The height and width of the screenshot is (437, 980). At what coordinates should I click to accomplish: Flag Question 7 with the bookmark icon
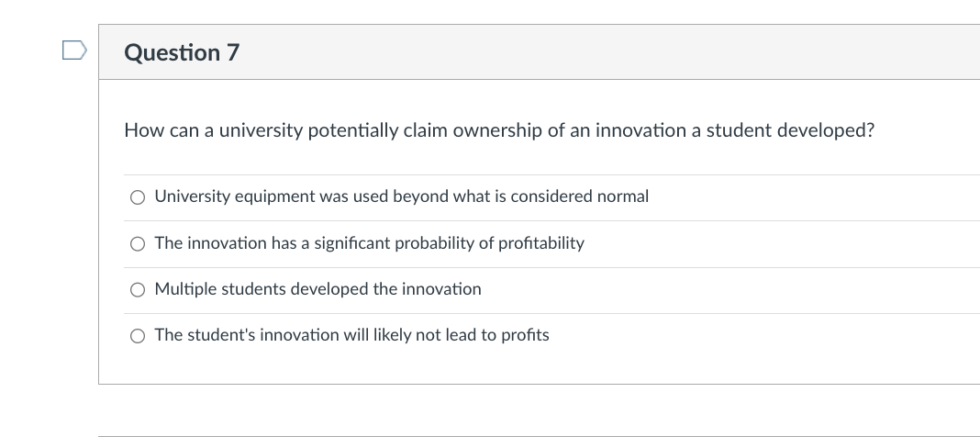tap(72, 50)
